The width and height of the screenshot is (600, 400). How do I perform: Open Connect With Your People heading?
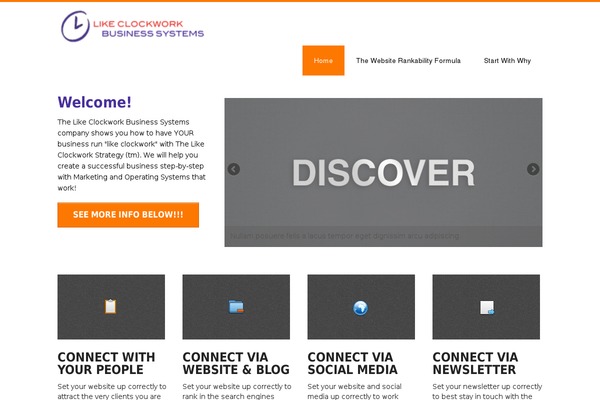coord(106,363)
